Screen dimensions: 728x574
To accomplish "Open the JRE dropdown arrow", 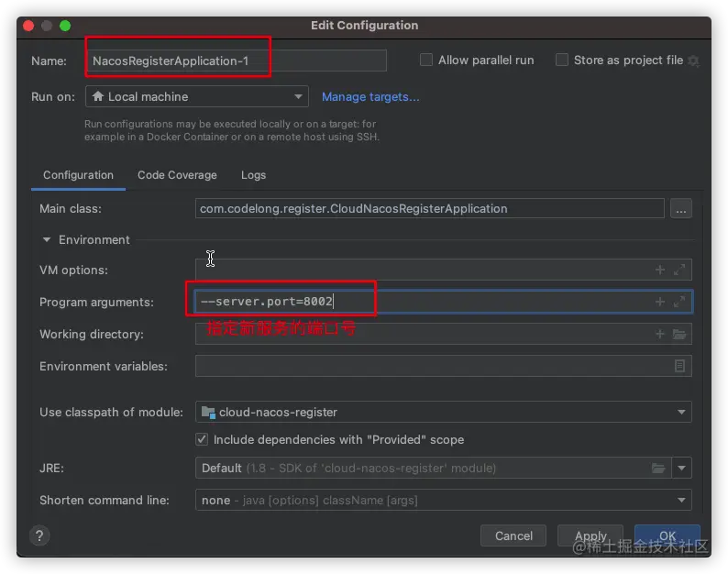I will (681, 469).
